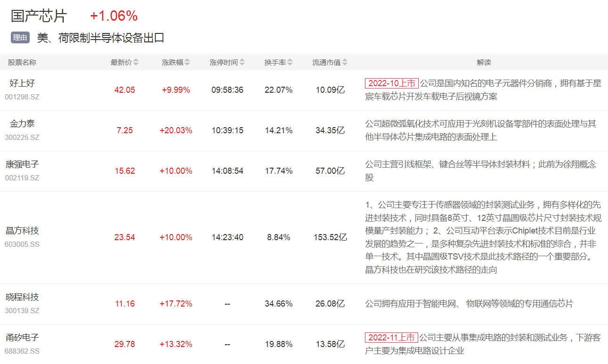
Task: Click stock code 300225.SZ
Action: click(22, 138)
